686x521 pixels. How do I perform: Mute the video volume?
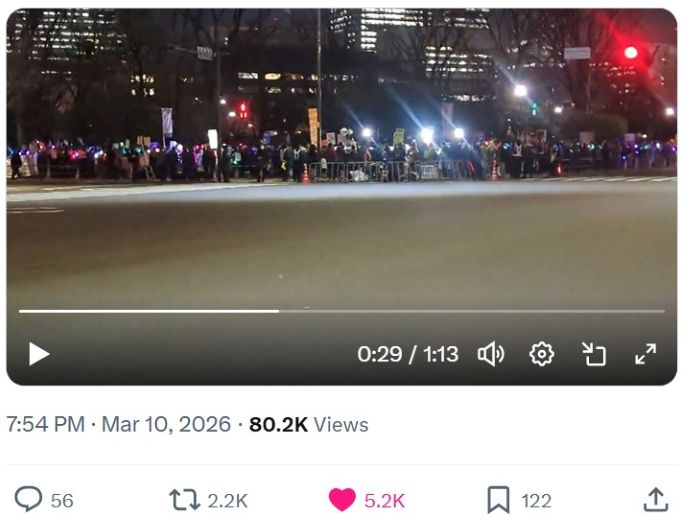(x=491, y=354)
